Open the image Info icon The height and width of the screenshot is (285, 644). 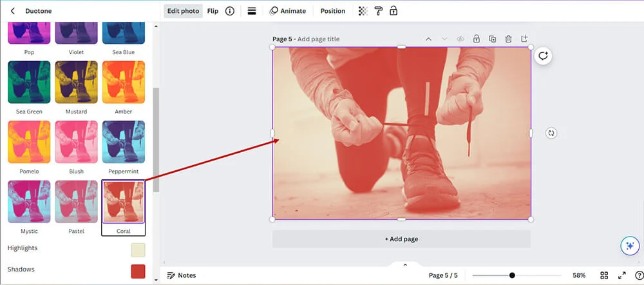pos(230,11)
